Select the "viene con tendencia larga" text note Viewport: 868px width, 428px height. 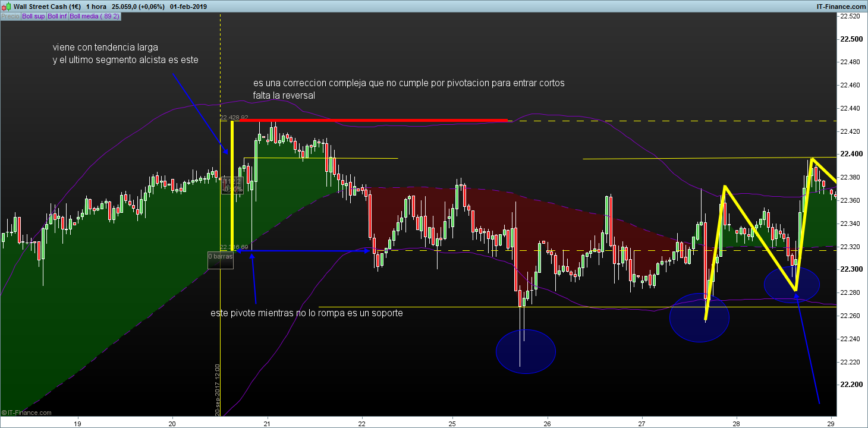click(105, 47)
